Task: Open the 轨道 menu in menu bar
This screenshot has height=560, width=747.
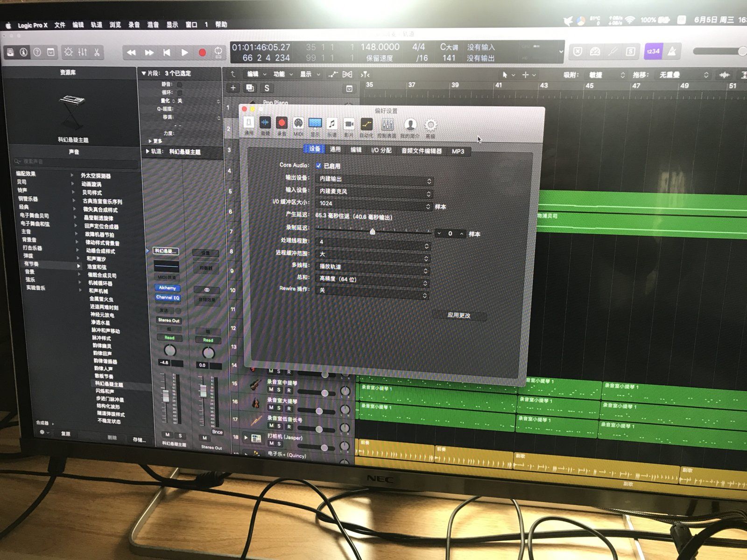Action: tap(97, 25)
